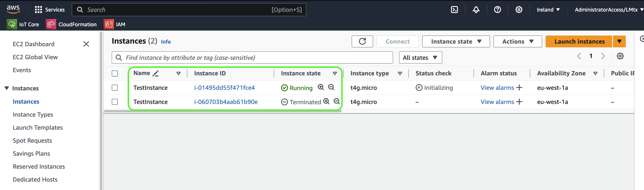Image resolution: width=644 pixels, height=190 pixels.
Task: Open console settings gear in top bar
Action: click(x=519, y=10)
